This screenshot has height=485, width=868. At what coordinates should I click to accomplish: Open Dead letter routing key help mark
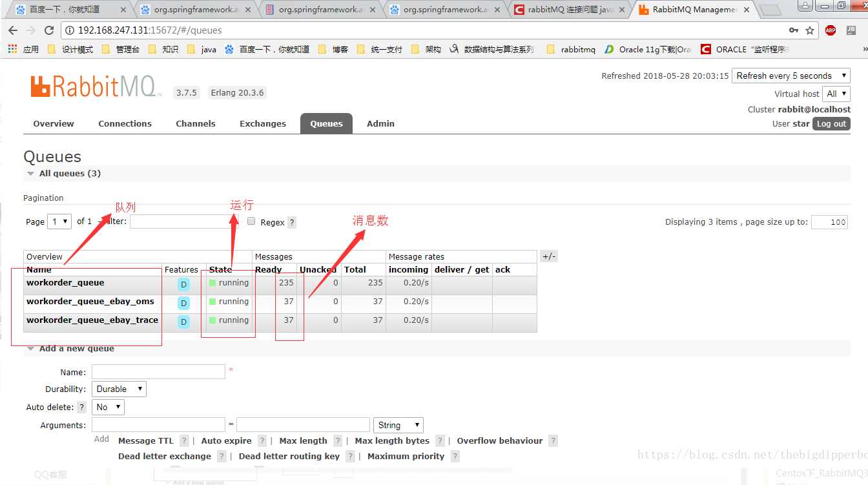click(x=350, y=457)
